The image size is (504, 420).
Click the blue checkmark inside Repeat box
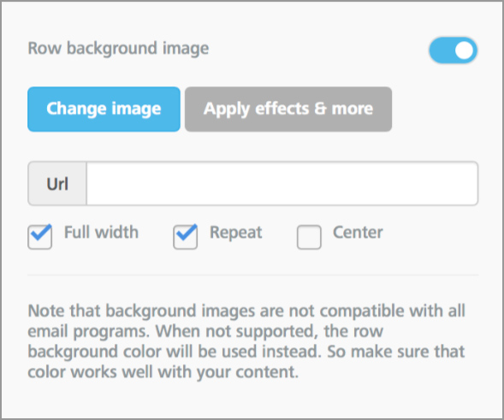tap(187, 232)
